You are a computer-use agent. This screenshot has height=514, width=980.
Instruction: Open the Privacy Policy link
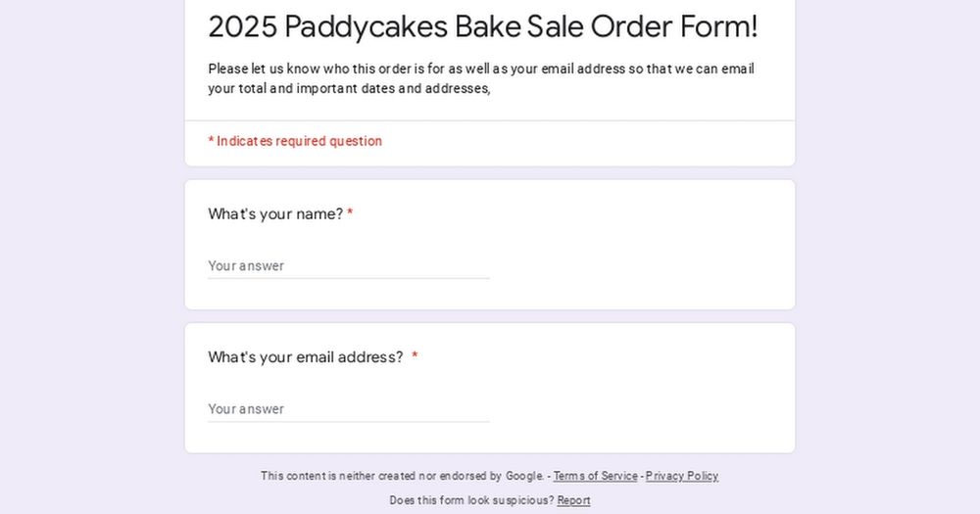682,476
